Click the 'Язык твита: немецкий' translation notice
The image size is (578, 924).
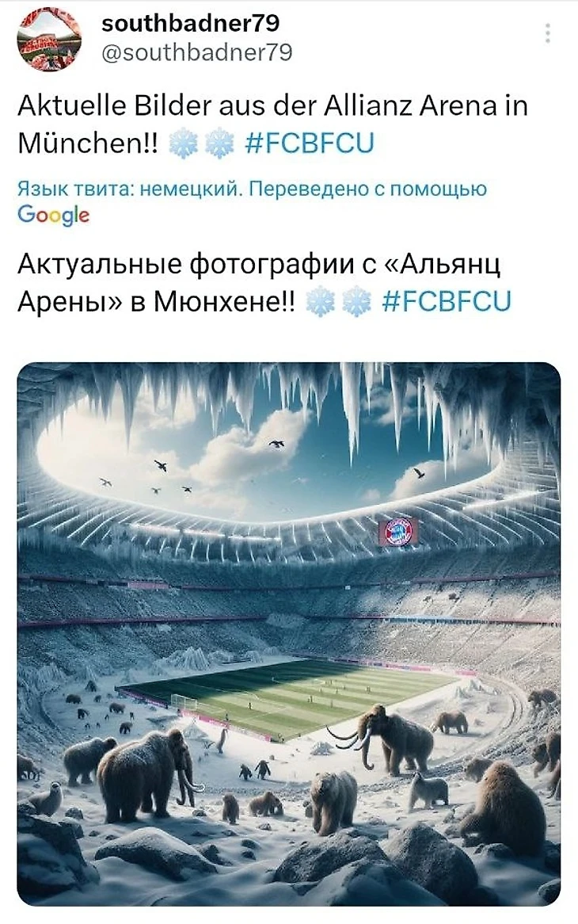131,189
